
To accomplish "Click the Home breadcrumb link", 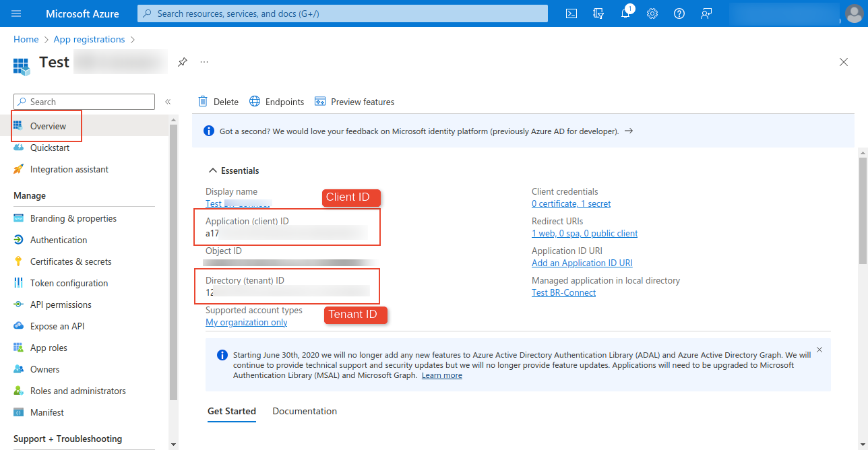I will pos(26,39).
